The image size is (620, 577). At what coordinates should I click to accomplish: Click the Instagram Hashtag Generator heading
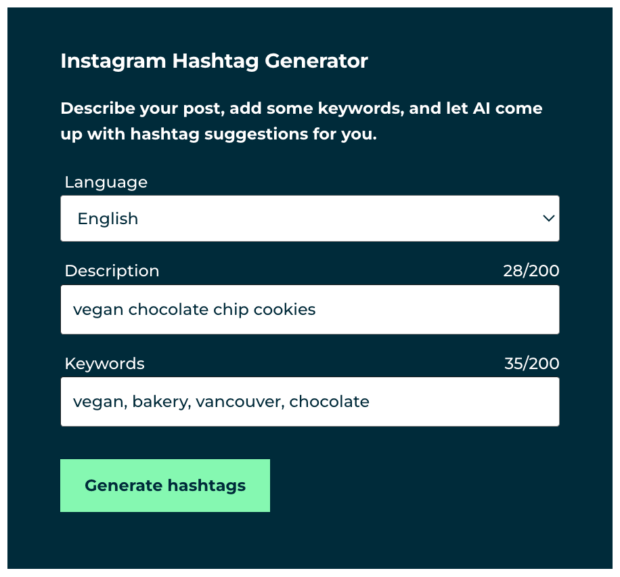pyautogui.click(x=214, y=61)
